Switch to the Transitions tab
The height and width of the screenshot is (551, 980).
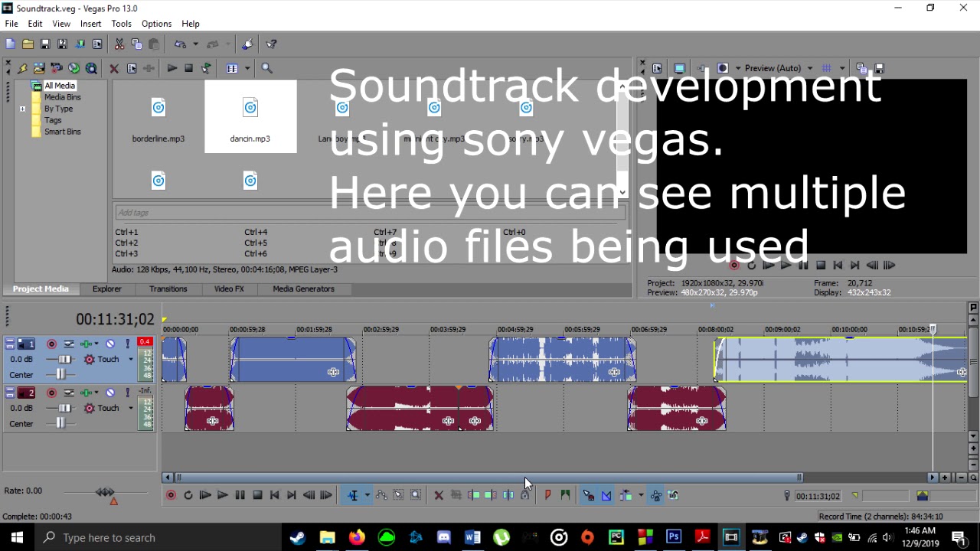pyautogui.click(x=168, y=289)
